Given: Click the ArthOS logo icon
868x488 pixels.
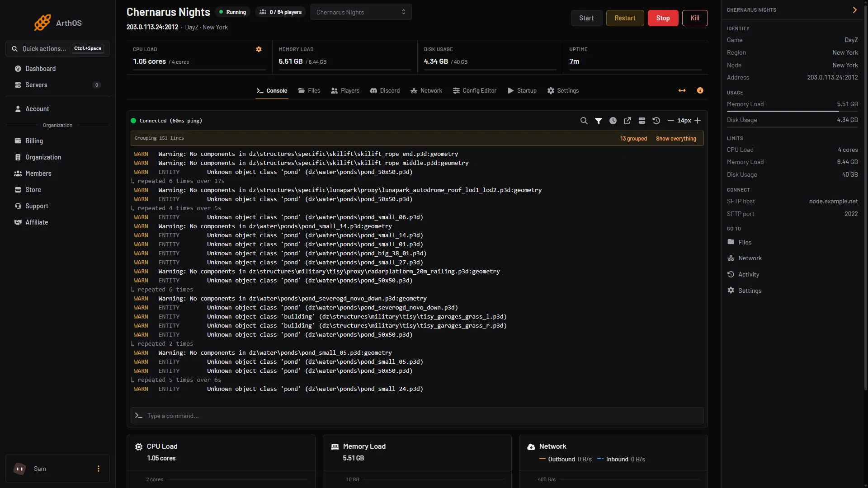Looking at the screenshot, I should (42, 23).
